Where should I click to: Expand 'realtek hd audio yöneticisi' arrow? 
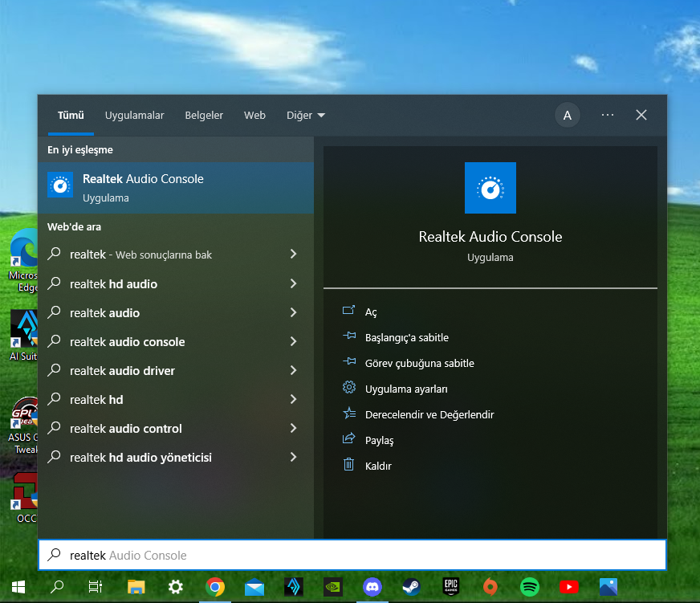293,458
